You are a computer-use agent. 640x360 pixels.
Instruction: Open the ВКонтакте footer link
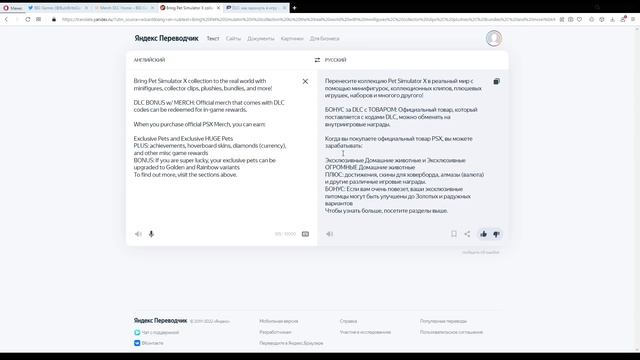(x=149, y=343)
